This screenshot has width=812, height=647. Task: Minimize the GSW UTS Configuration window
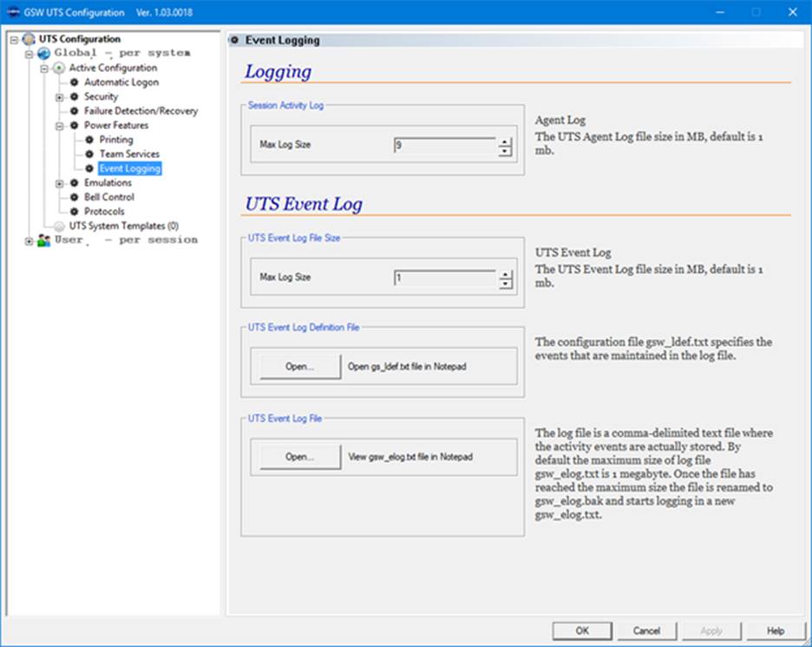720,12
